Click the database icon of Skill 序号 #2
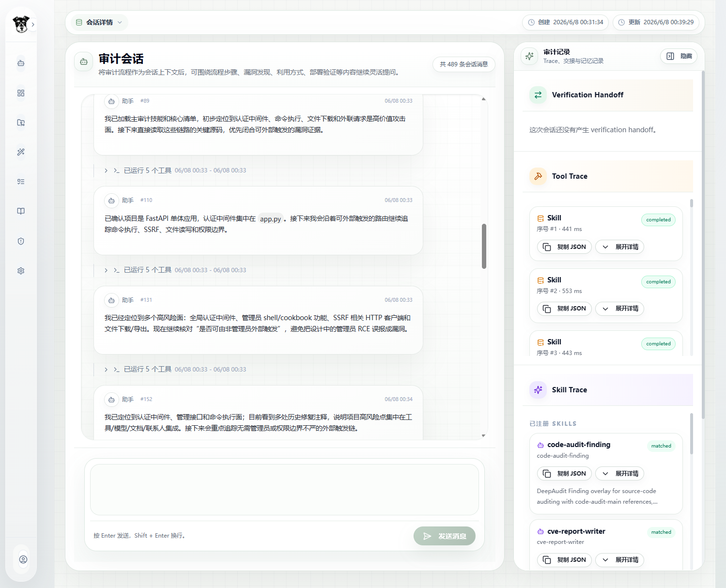Image resolution: width=726 pixels, height=588 pixels. (541, 280)
